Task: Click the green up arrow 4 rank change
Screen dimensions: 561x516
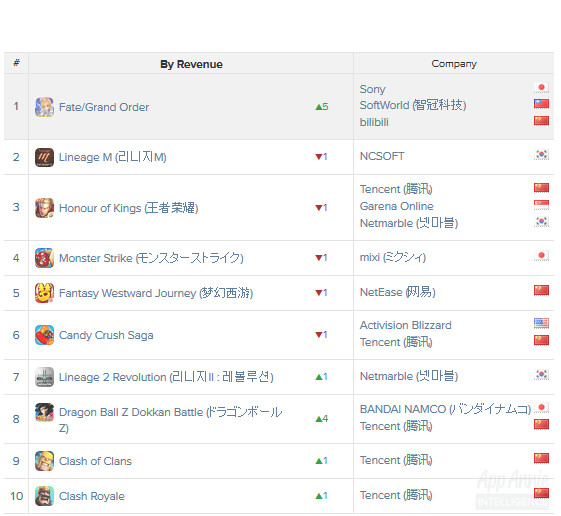Action: point(322,419)
